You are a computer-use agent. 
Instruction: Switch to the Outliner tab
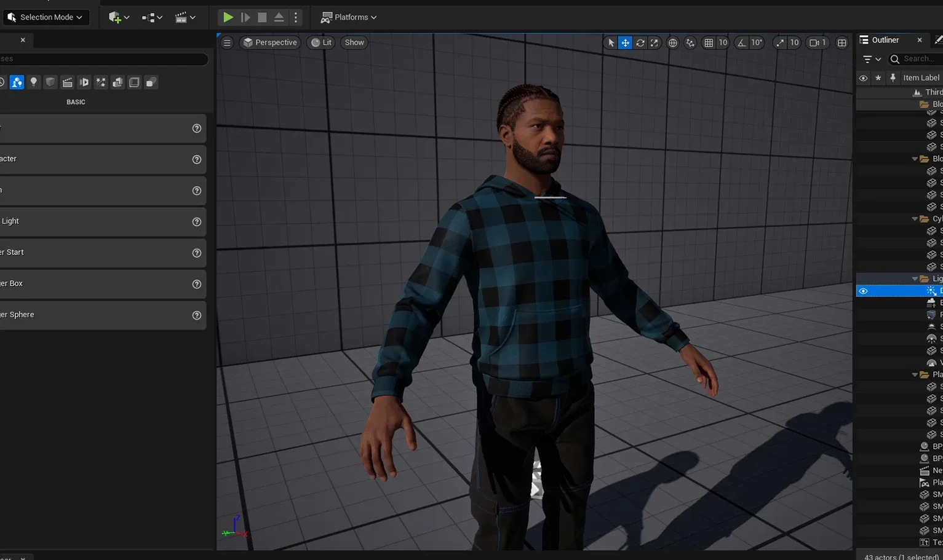click(885, 40)
